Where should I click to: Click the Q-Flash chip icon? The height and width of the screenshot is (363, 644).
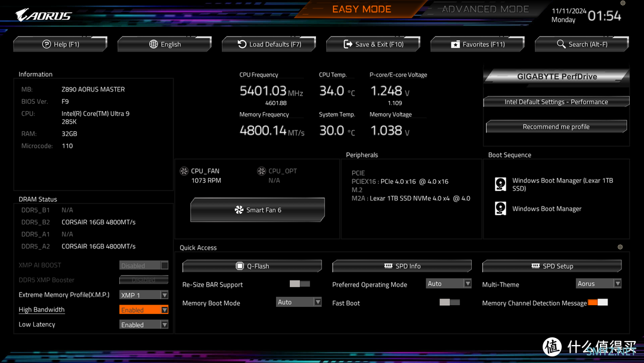[x=240, y=266]
